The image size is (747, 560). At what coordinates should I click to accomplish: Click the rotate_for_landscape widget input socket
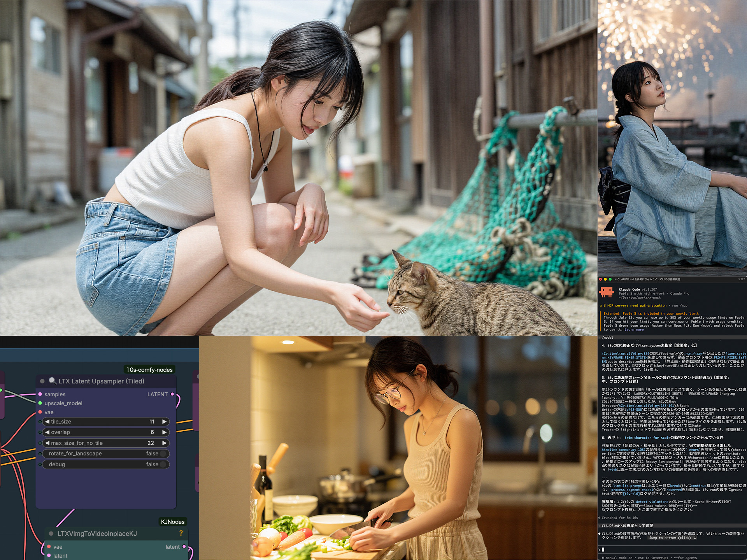[40, 453]
